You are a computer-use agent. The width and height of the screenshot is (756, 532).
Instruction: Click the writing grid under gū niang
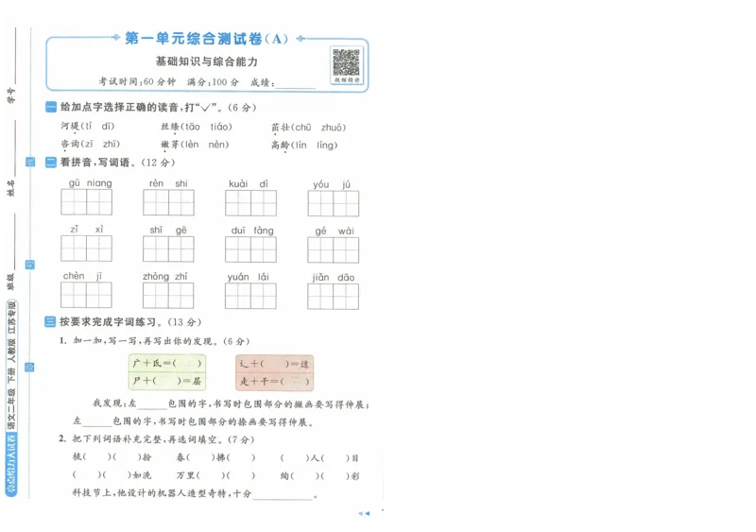click(x=86, y=201)
